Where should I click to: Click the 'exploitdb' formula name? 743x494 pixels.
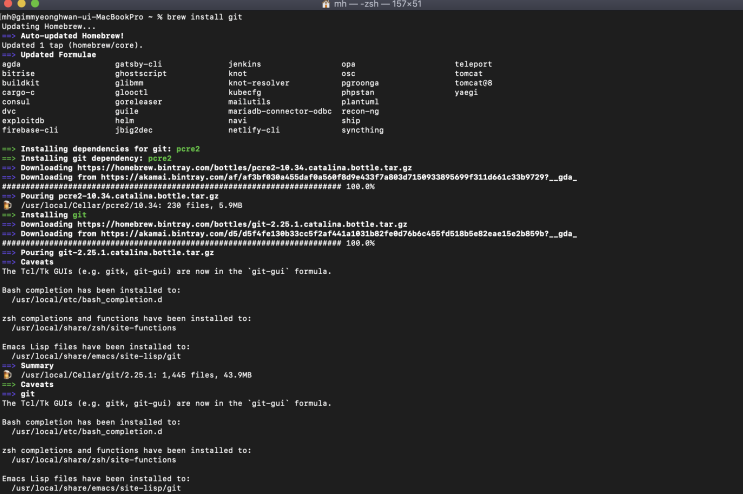tap(23, 121)
